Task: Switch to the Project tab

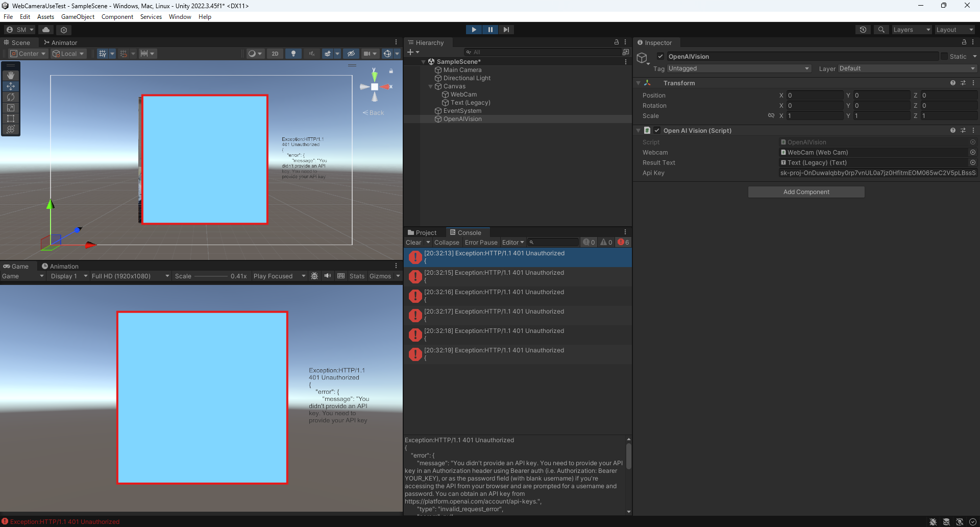Action: 423,232
